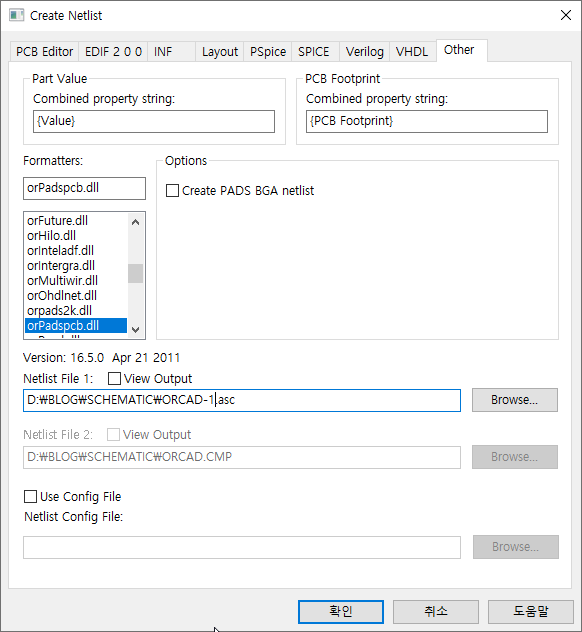Viewport: 582px width, 632px height.
Task: Switch to the PCB Editor tab
Action: [x=44, y=52]
